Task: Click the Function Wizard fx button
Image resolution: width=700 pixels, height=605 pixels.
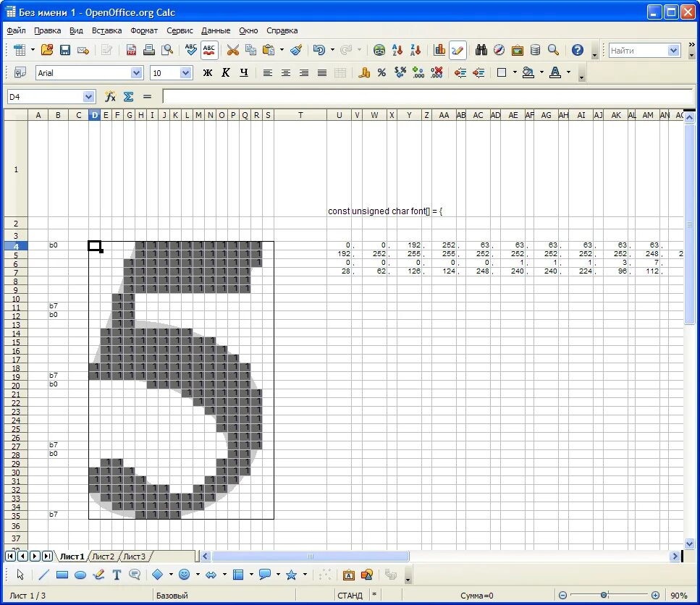Action: pyautogui.click(x=110, y=96)
